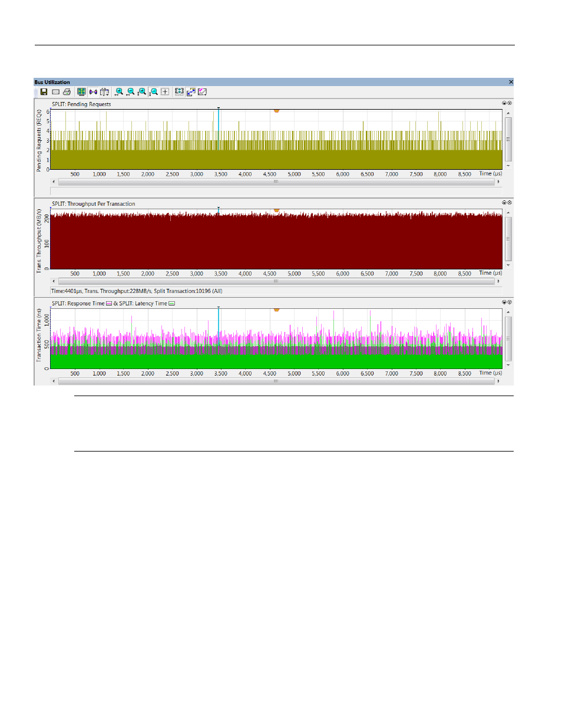The width and height of the screenshot is (562, 728).
Task: Remove the Response Time & Latency graph
Action: [x=510, y=302]
